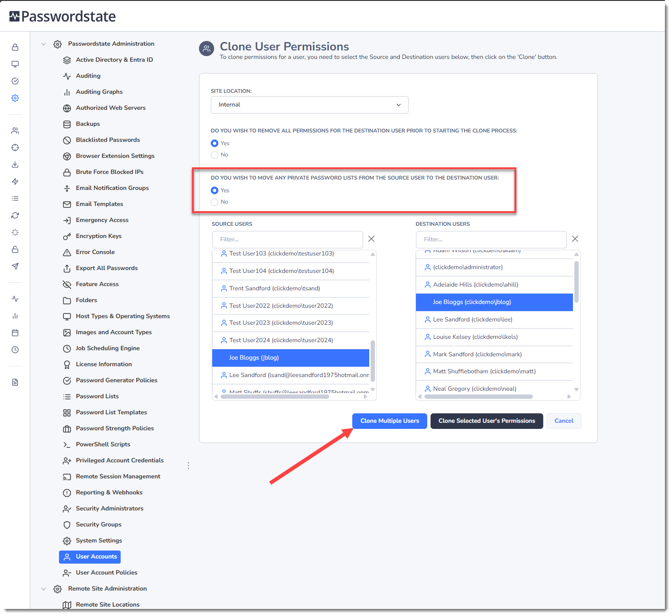Click the lightning bolt icon in the rail
Viewport: 672px width, 616px height.
pos(15,181)
